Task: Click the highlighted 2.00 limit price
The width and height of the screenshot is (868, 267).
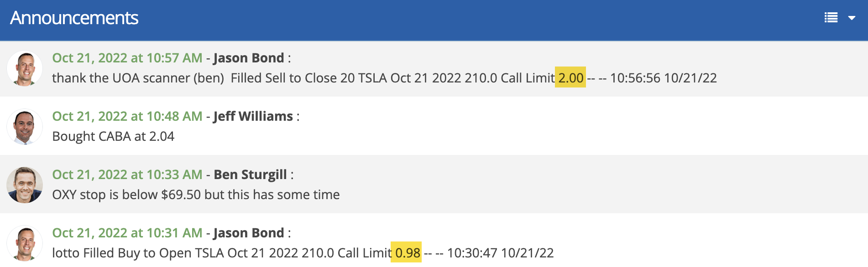Action: coord(570,78)
